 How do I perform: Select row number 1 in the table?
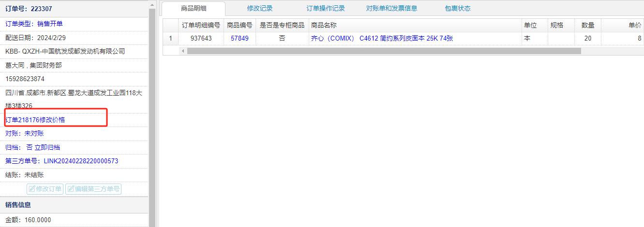click(x=170, y=38)
